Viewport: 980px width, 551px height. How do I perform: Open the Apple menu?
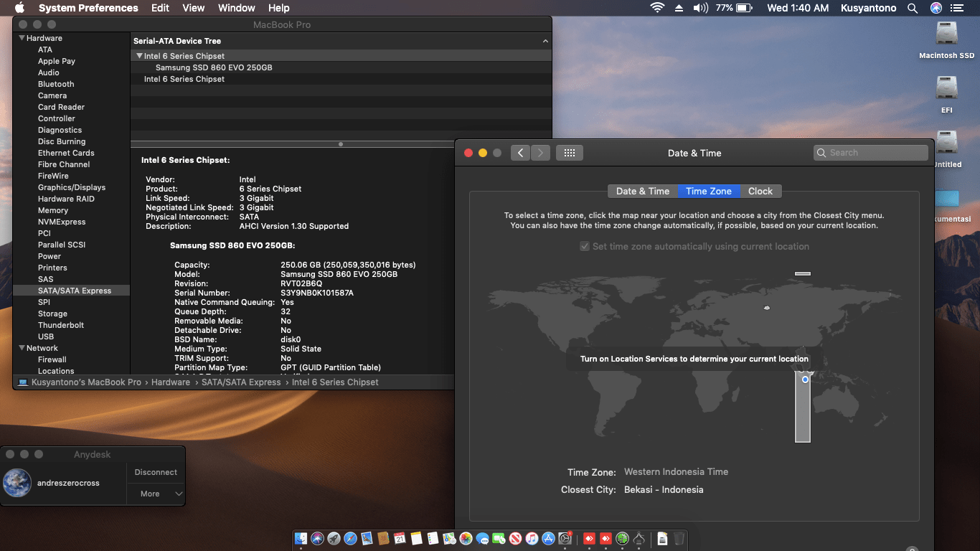(19, 8)
